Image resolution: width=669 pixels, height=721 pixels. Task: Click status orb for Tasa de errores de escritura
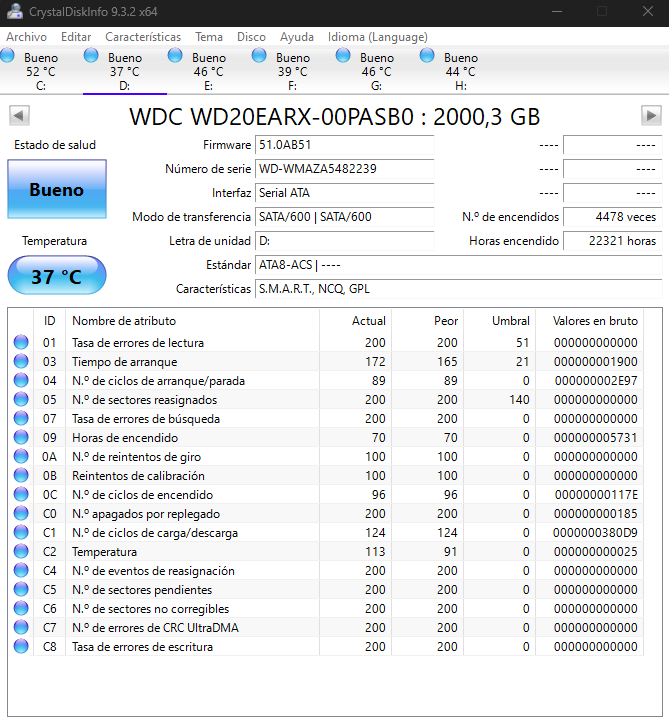(x=21, y=647)
